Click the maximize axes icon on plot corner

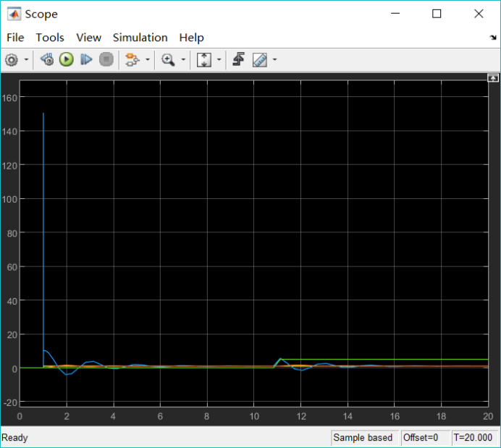(493, 78)
